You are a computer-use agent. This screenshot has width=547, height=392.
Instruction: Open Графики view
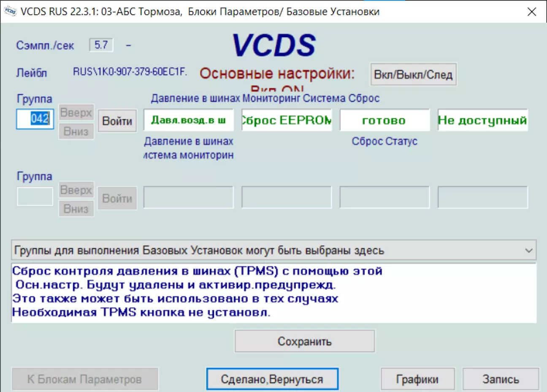pyautogui.click(x=417, y=379)
